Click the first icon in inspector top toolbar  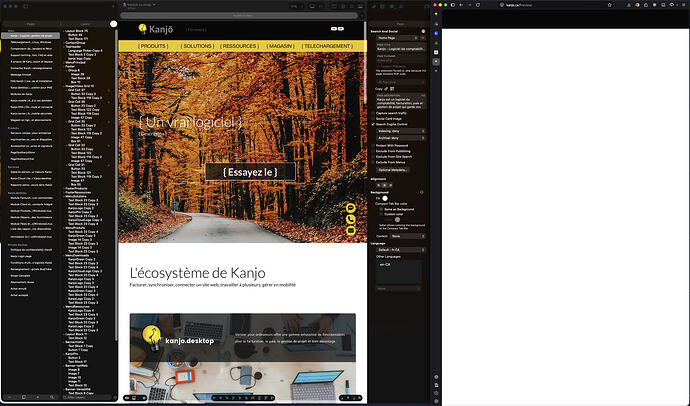click(374, 6)
